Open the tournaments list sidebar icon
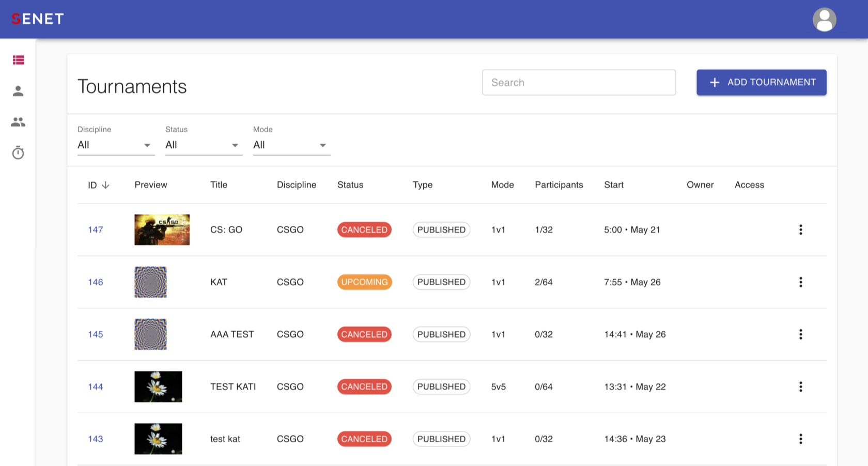 coord(18,60)
